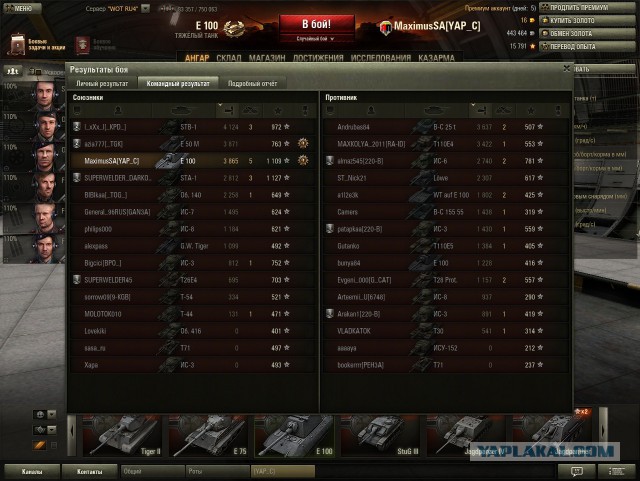
Task: Open the МАГАЗИН tab
Action: click(x=267, y=58)
